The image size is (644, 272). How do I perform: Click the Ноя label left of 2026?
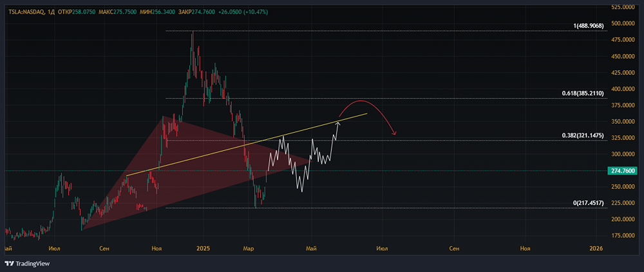tap(525, 249)
